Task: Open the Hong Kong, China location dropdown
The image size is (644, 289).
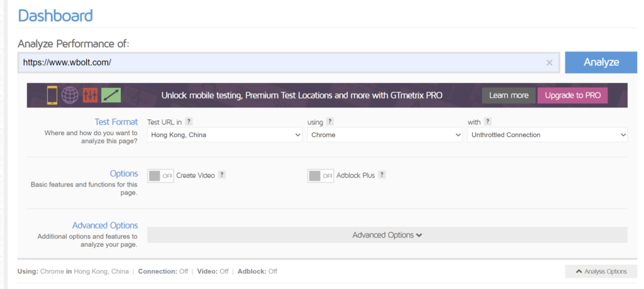Action: pos(225,135)
